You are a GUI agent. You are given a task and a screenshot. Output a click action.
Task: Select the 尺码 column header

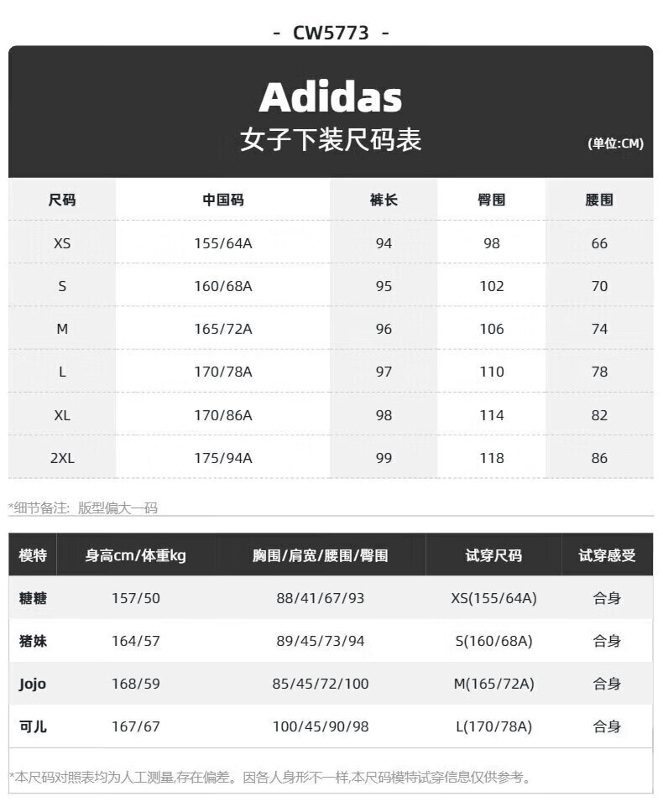pos(61,200)
